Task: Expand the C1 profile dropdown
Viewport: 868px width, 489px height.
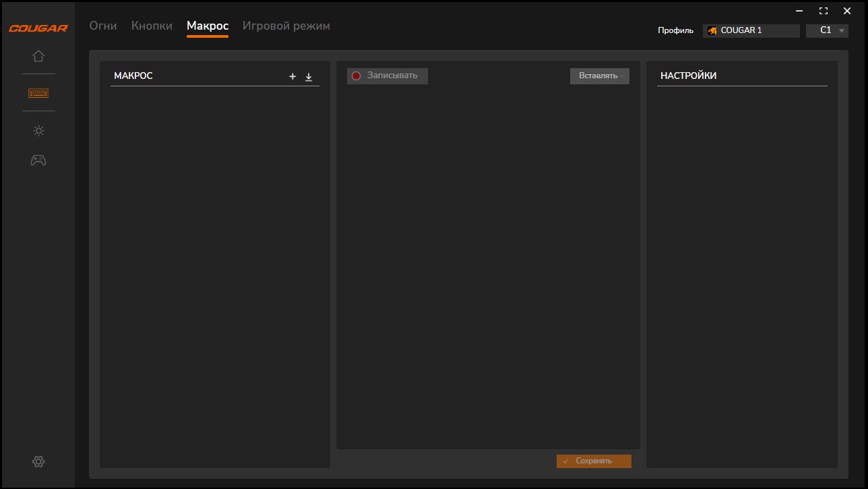Action: coord(827,30)
